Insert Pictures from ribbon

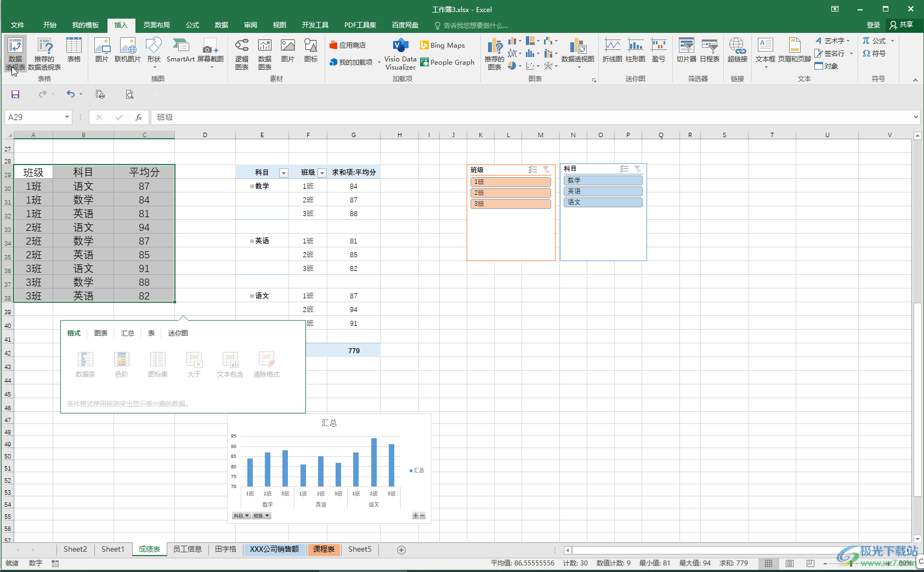pyautogui.click(x=102, y=50)
